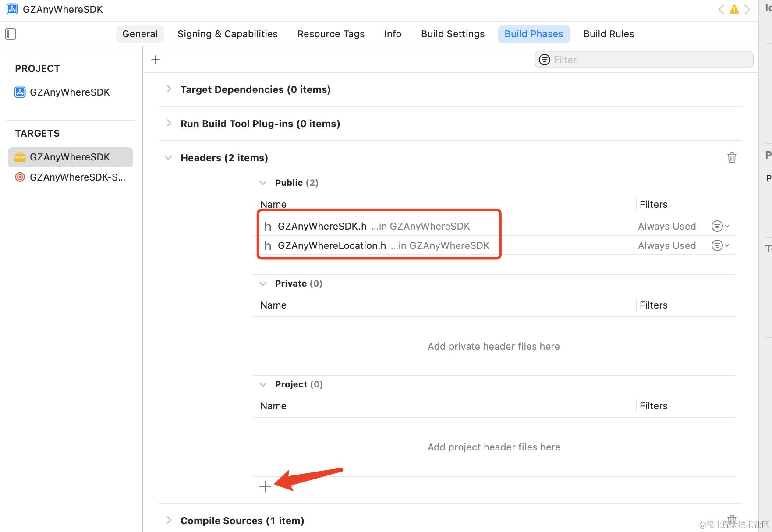Expand Target Dependencies section

pyautogui.click(x=169, y=89)
